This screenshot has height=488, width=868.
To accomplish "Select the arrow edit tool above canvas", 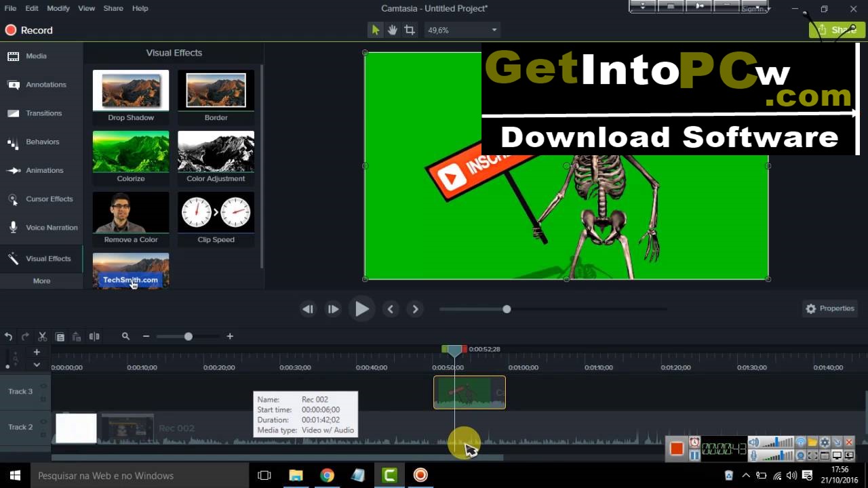I will (375, 30).
